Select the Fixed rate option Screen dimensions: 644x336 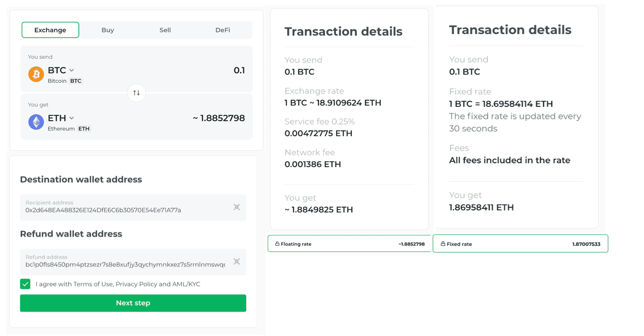tap(520, 243)
